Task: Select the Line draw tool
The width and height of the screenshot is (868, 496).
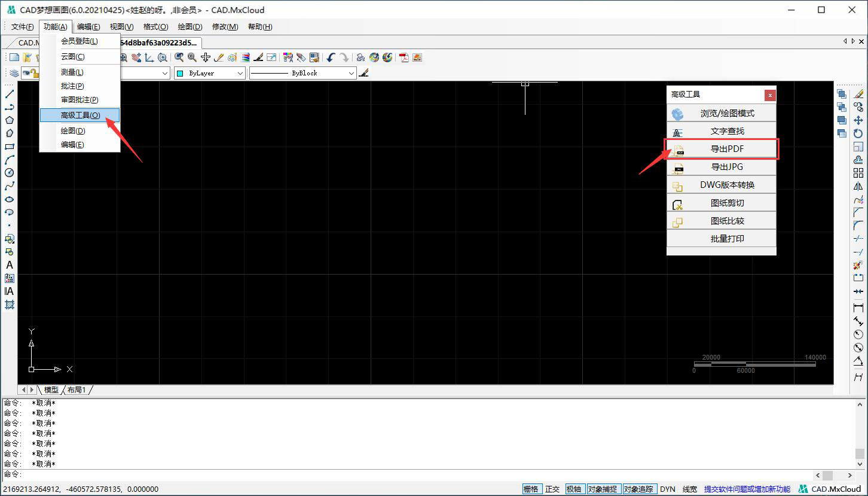Action: [x=10, y=94]
